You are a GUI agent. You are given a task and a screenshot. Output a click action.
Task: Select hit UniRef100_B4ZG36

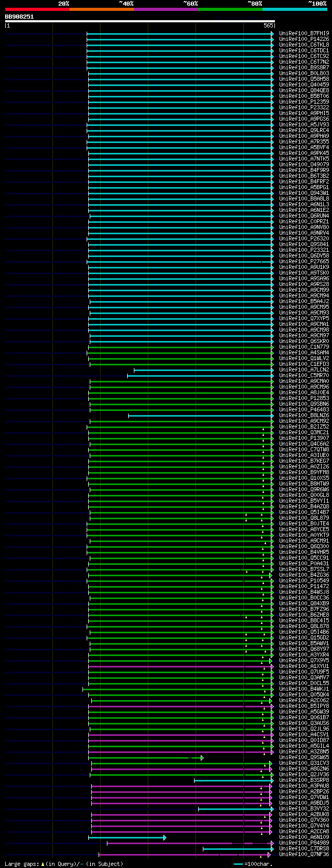304,575
